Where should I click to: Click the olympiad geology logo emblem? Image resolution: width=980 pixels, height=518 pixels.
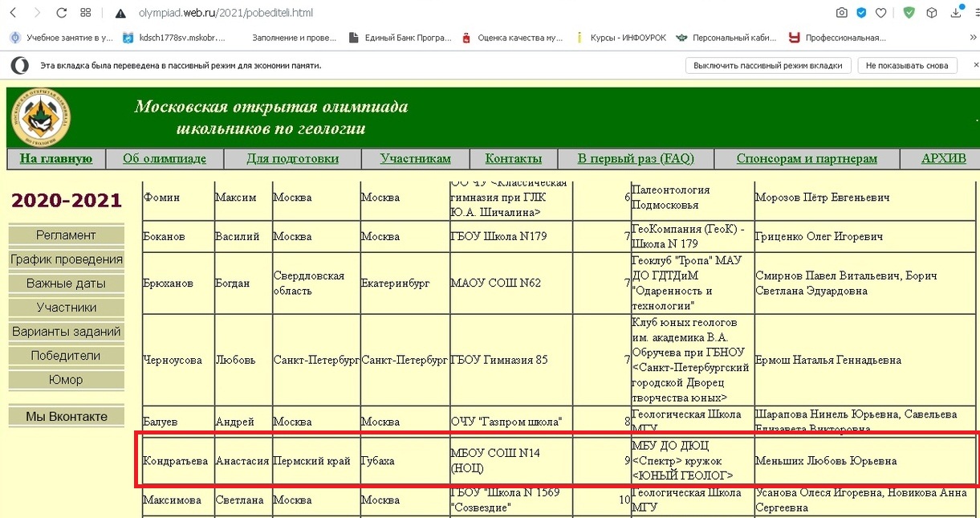[x=40, y=117]
